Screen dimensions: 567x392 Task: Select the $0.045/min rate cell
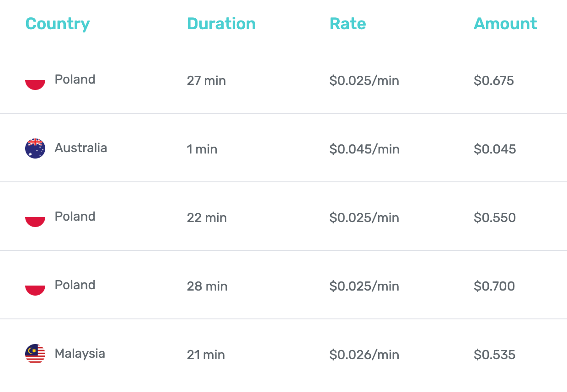(x=364, y=149)
